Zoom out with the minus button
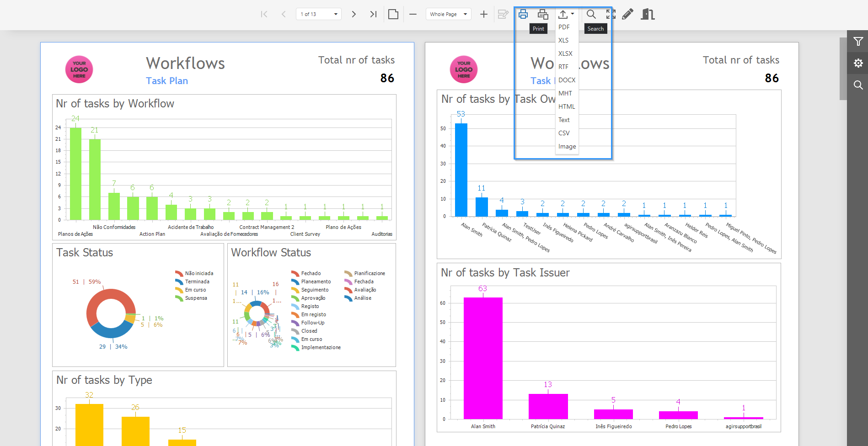This screenshot has width=868, height=446. pos(413,14)
